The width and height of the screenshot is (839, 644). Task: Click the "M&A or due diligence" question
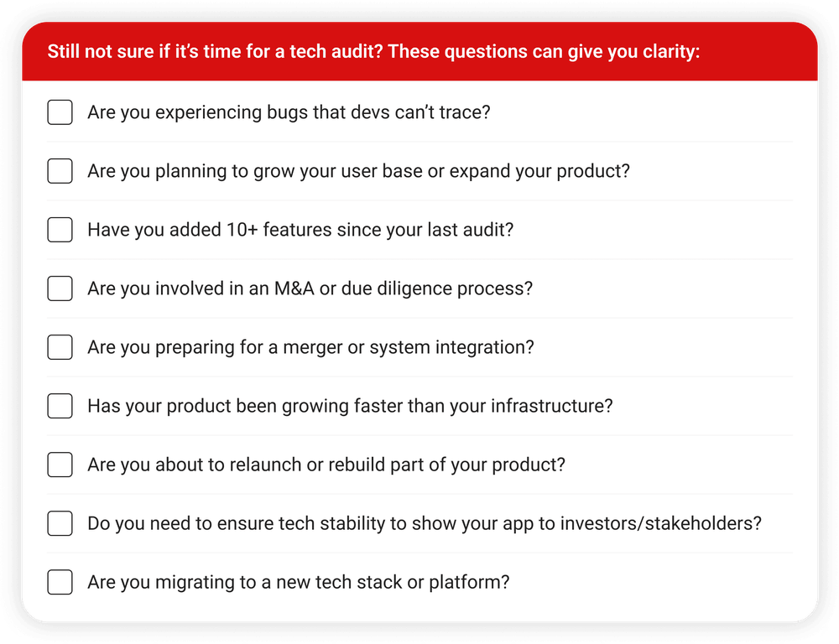point(310,288)
